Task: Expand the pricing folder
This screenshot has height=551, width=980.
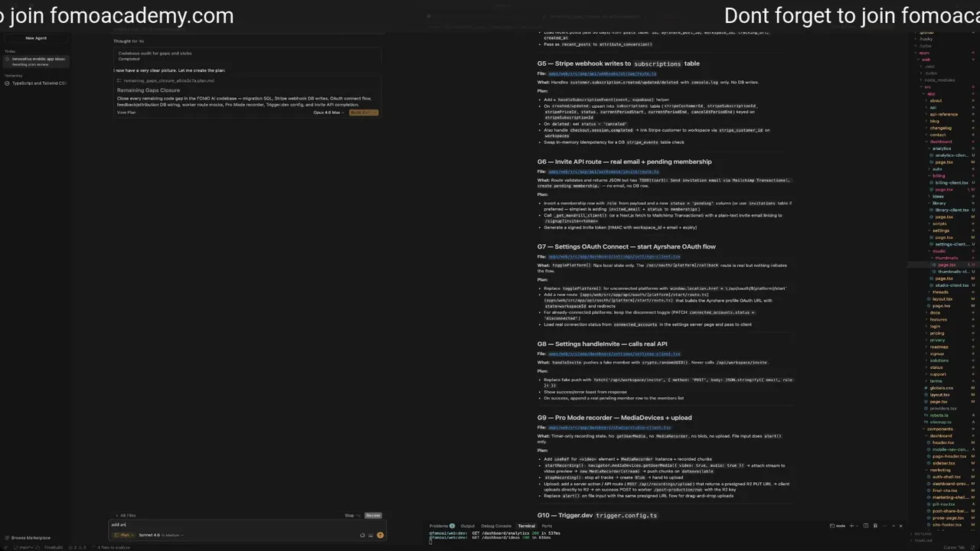Action: pos(937,333)
